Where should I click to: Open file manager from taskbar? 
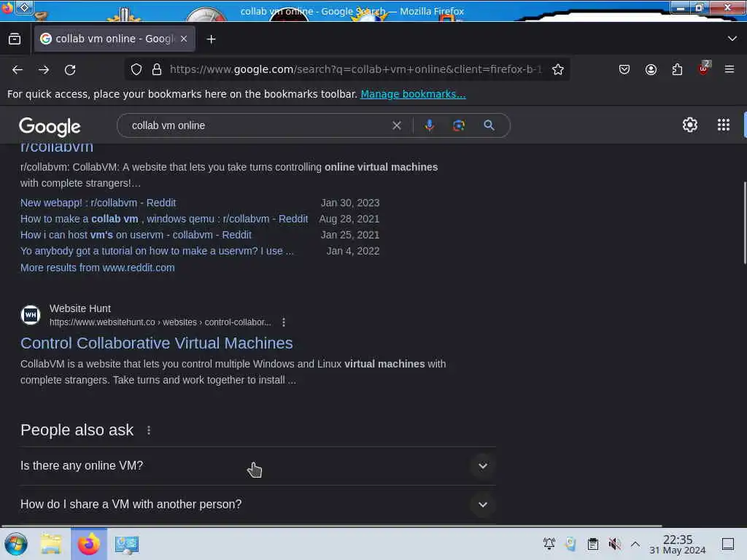pos(51,544)
